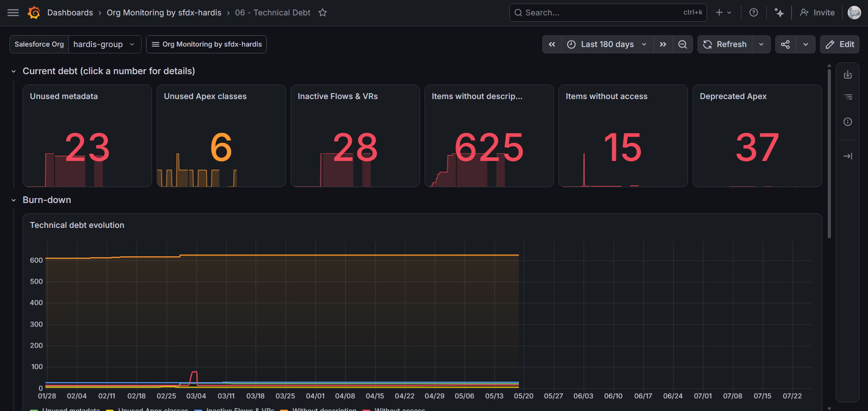Open the dashboard outline icon in sidebar
Screen dimensions: 868x411
pyautogui.click(x=848, y=97)
